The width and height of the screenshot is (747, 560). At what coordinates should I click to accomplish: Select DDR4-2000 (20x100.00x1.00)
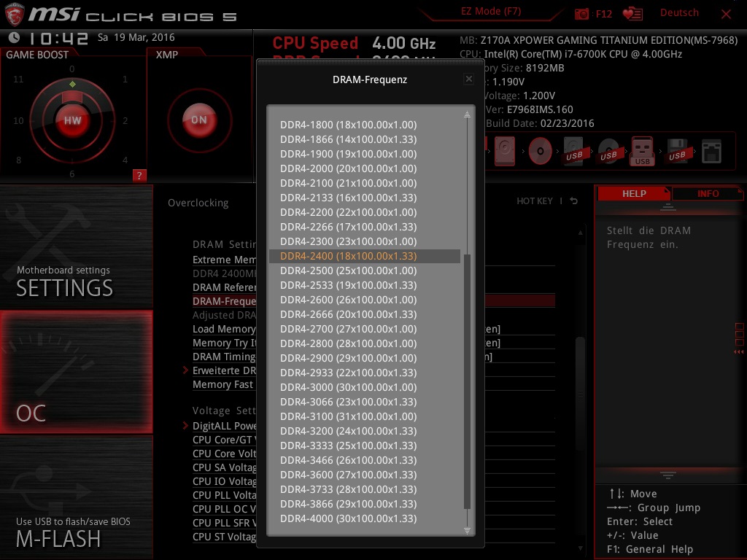click(x=365, y=168)
